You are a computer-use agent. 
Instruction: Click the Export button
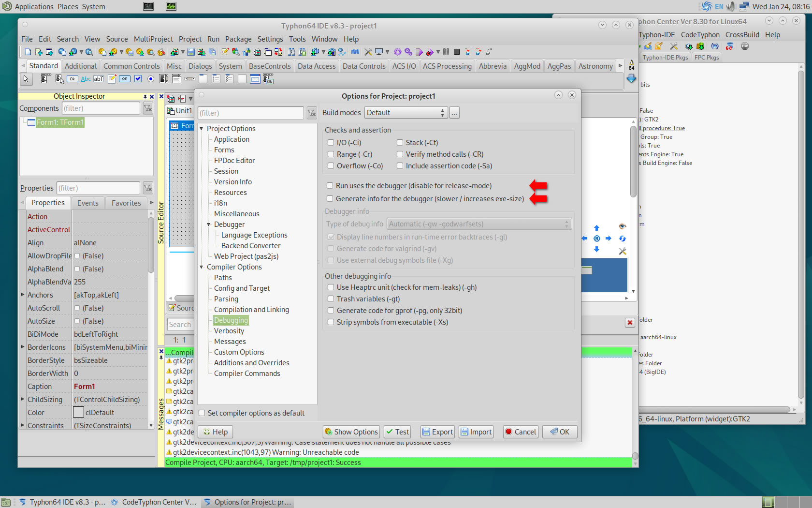(437, 432)
